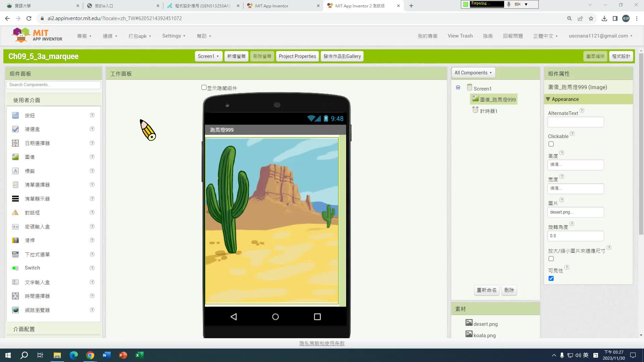The width and height of the screenshot is (644, 362).
Task: Enable the Clickable checkbox
Action: 551,144
